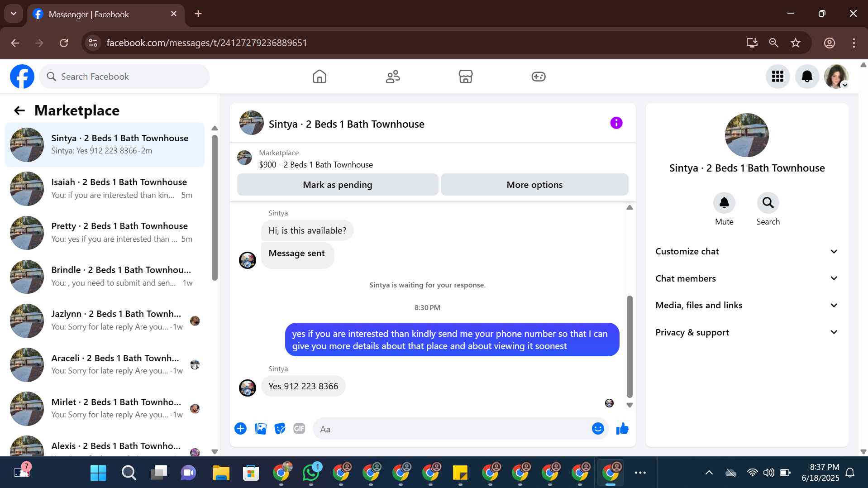Image resolution: width=868 pixels, height=488 pixels.
Task: Open the Facebook notifications bell
Action: (807, 77)
